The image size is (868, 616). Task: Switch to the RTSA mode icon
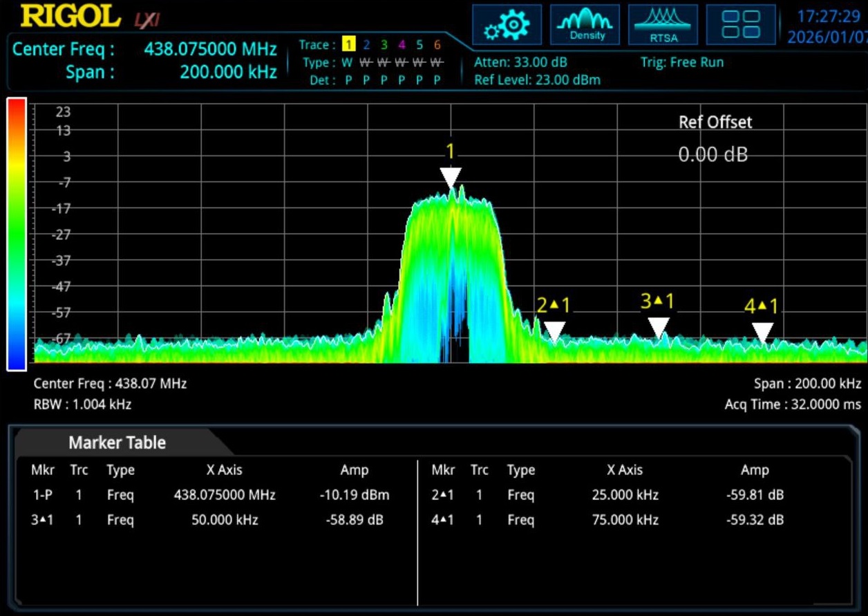(x=663, y=24)
